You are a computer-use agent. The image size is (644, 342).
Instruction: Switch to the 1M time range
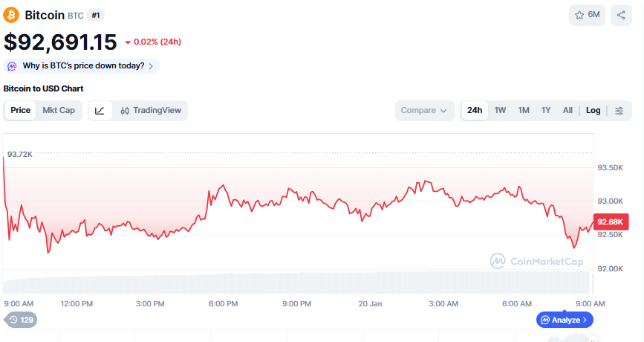tap(524, 111)
